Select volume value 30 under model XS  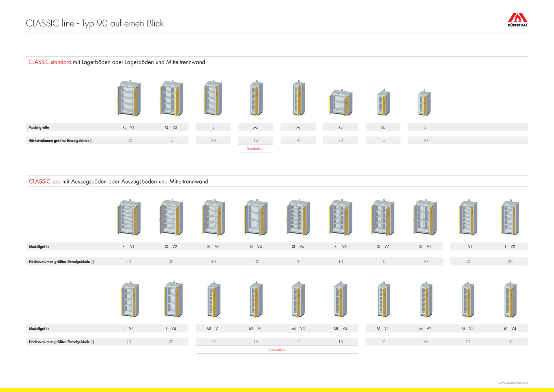[x=340, y=141]
